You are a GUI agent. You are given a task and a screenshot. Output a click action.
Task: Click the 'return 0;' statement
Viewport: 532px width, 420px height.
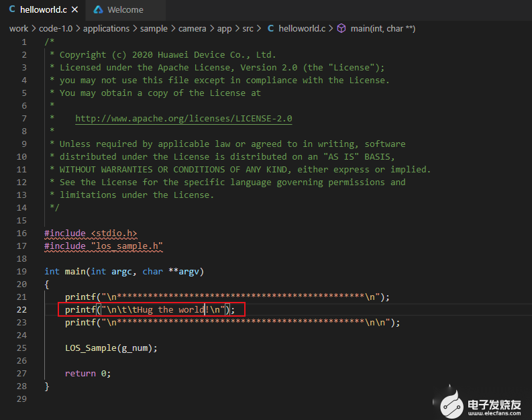pos(88,373)
